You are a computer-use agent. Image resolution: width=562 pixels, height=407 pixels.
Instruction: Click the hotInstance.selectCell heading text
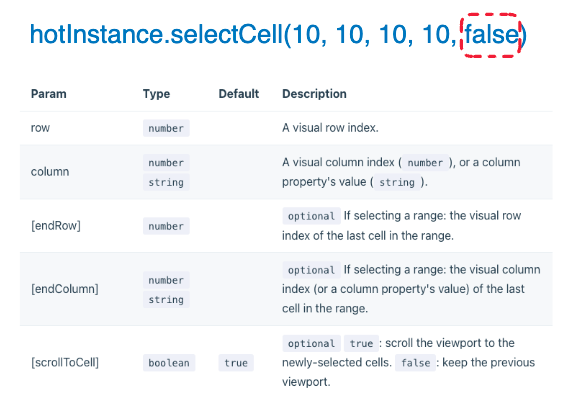[278, 35]
